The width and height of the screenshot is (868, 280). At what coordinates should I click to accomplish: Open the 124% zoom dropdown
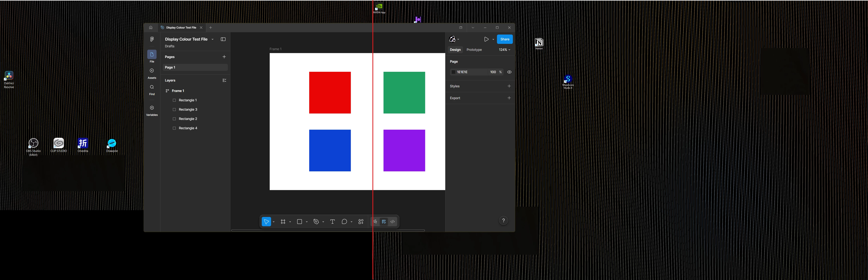click(504, 50)
